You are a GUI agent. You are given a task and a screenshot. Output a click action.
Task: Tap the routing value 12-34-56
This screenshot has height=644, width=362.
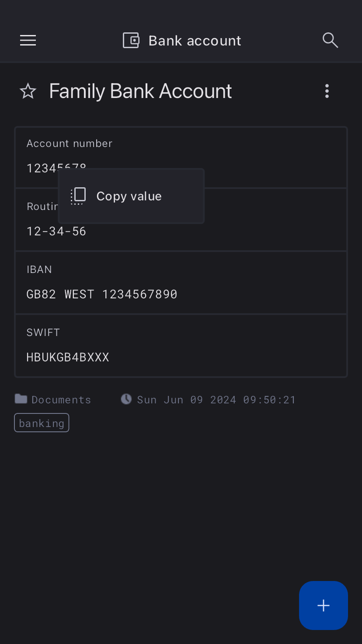pyautogui.click(x=56, y=231)
